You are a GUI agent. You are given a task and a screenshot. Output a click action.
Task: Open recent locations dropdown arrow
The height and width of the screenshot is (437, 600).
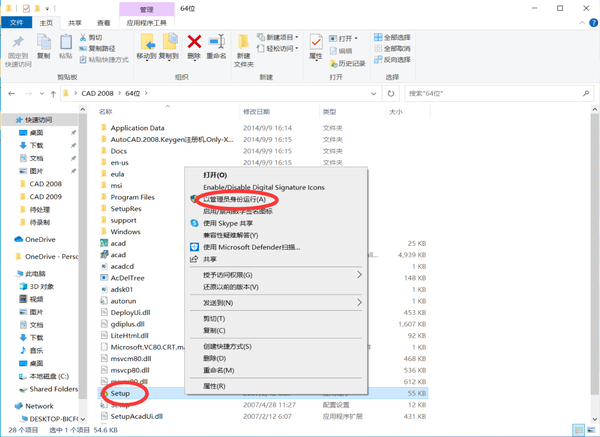pos(42,93)
